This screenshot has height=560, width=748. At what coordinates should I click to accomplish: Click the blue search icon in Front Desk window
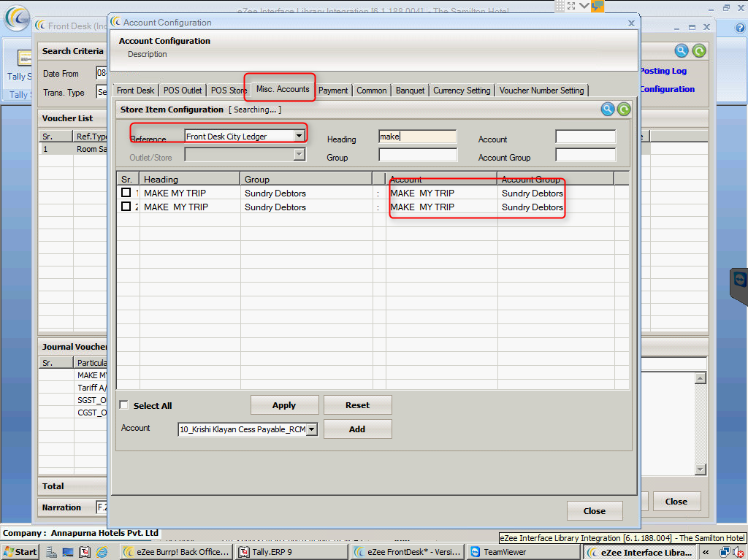[682, 50]
